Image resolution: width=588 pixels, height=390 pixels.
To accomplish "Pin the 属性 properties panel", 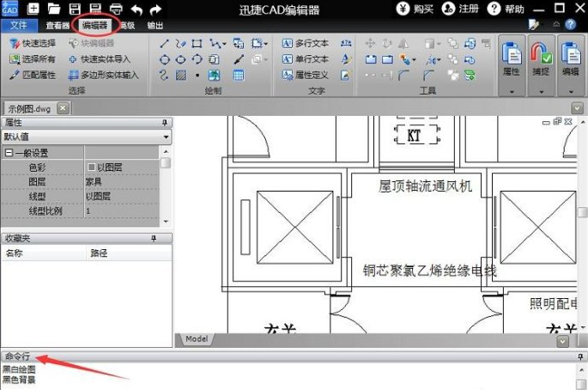I will pos(165,124).
